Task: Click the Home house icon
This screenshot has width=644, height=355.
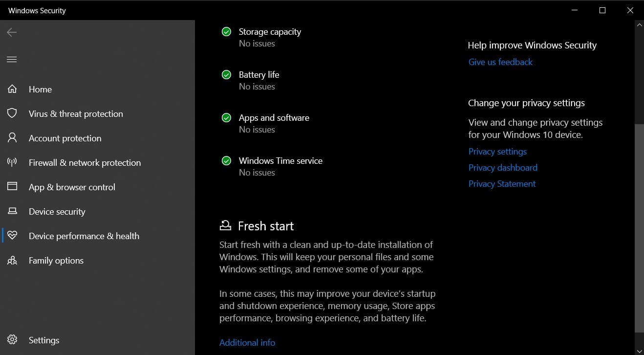Action: click(x=12, y=89)
